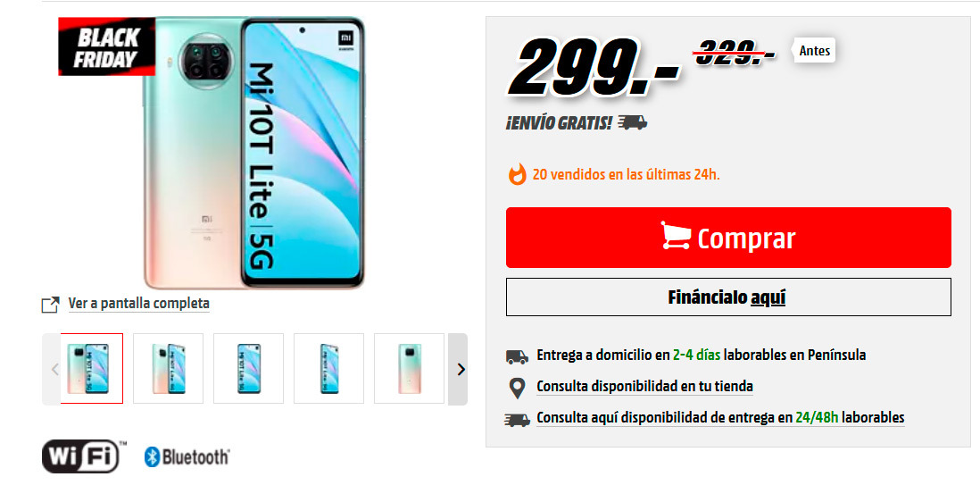
Task: Select the third thumbnail showing front screen
Action: coord(248,368)
